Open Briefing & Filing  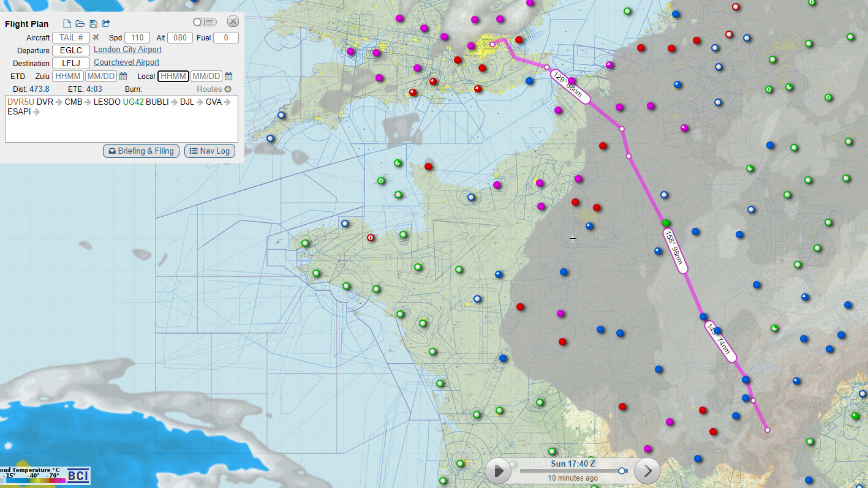coord(141,151)
